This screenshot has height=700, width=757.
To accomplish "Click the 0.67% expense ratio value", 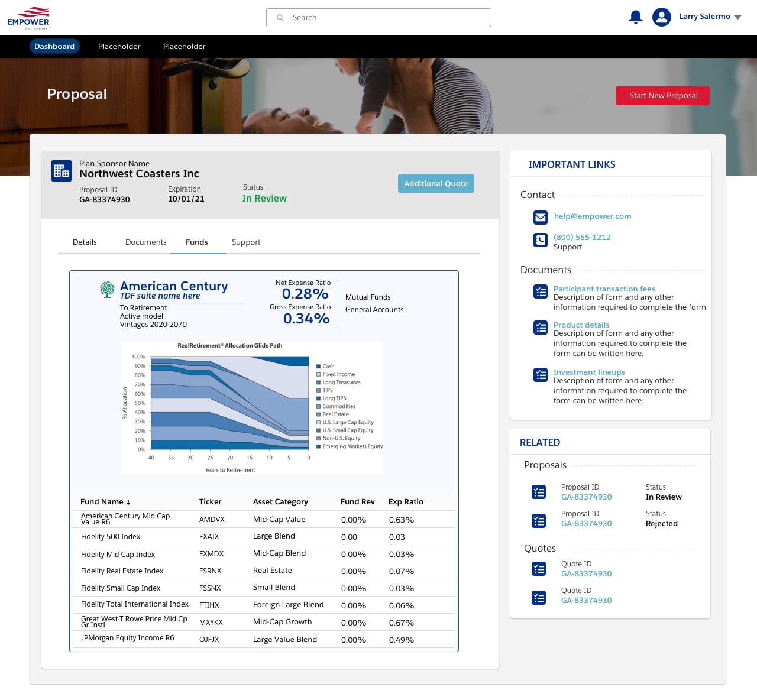I will pos(402,623).
